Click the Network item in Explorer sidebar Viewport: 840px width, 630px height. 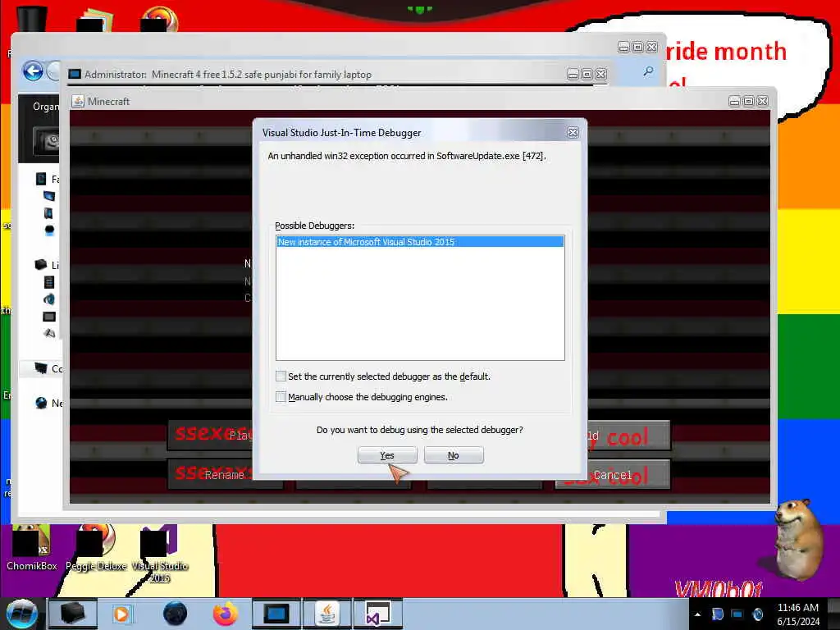48,403
